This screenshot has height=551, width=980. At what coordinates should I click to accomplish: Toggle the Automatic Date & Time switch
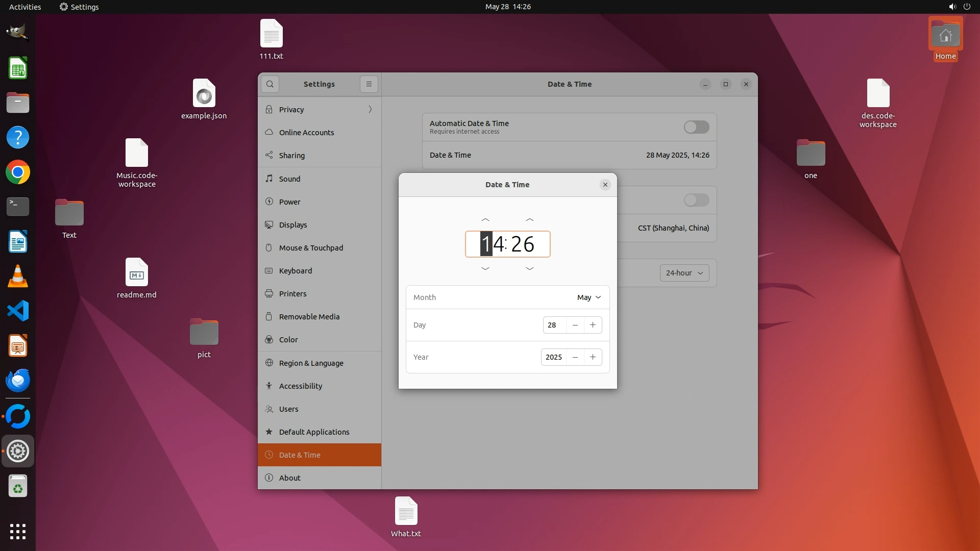click(x=696, y=127)
